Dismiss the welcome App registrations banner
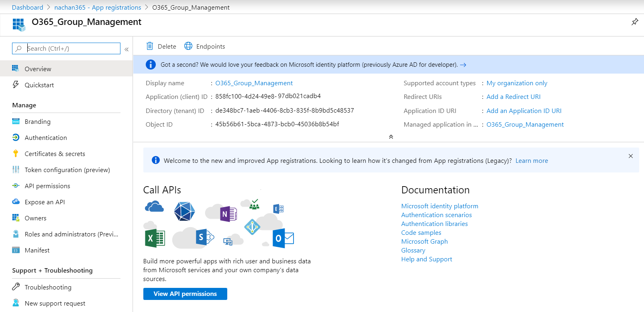 [630, 156]
